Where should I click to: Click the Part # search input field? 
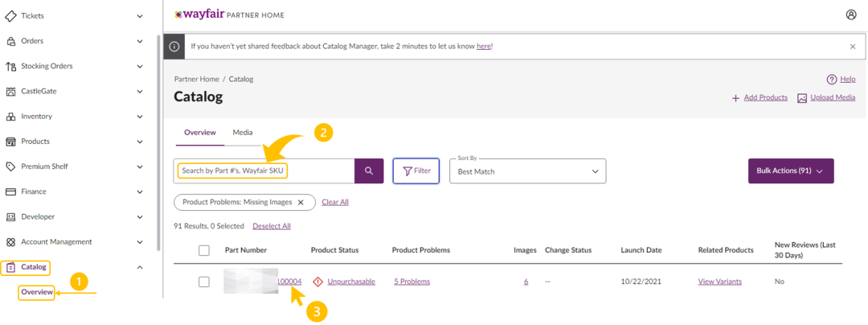264,171
